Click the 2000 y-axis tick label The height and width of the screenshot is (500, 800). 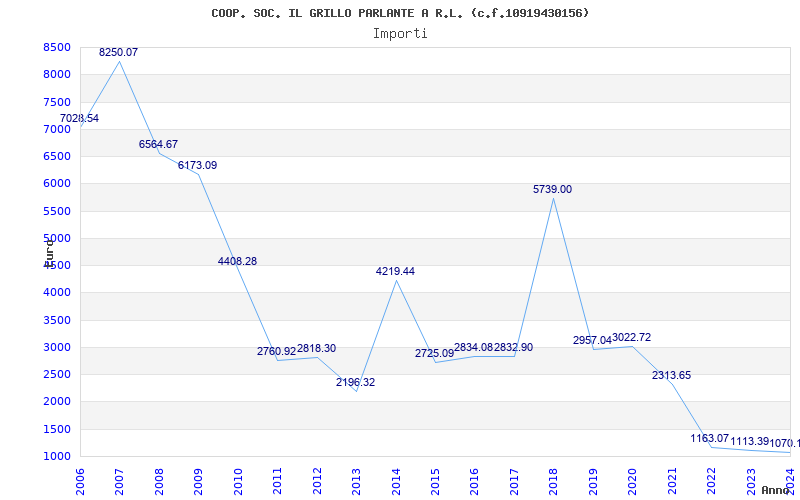pos(57,402)
